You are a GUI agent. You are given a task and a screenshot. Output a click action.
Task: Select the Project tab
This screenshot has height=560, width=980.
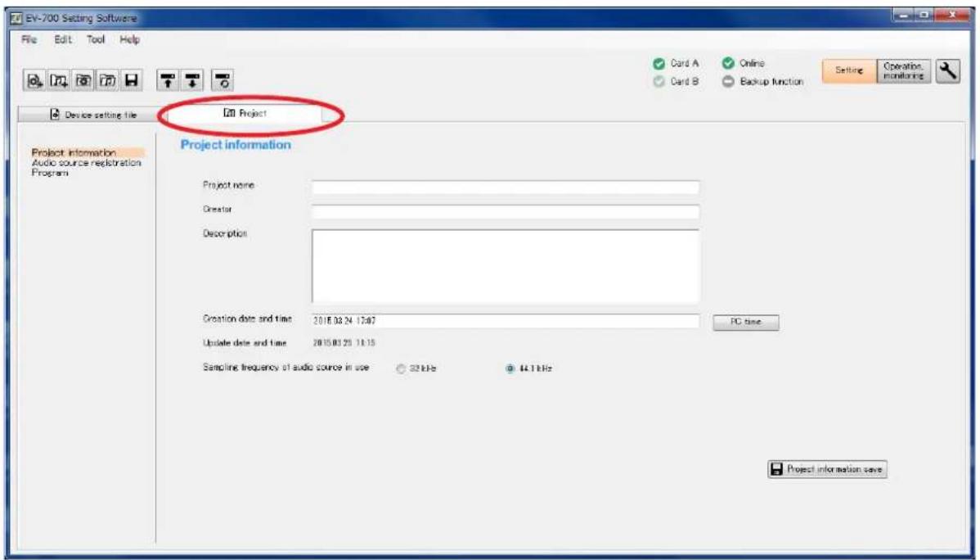pyautogui.click(x=245, y=113)
